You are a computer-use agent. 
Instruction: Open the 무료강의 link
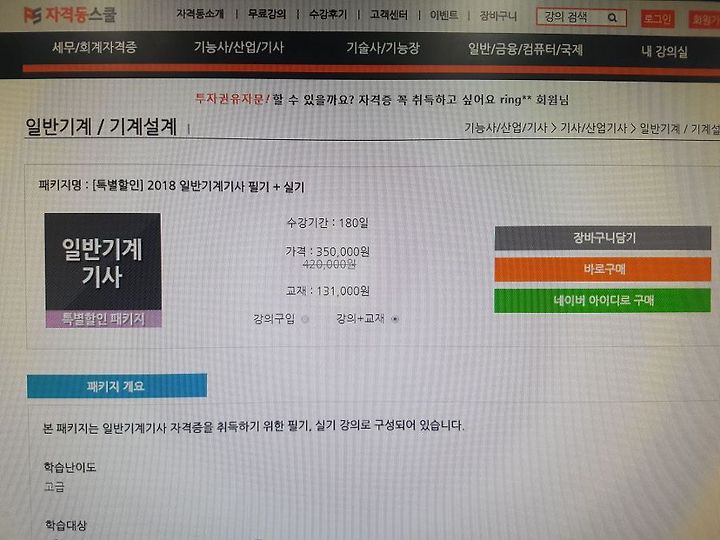267,14
